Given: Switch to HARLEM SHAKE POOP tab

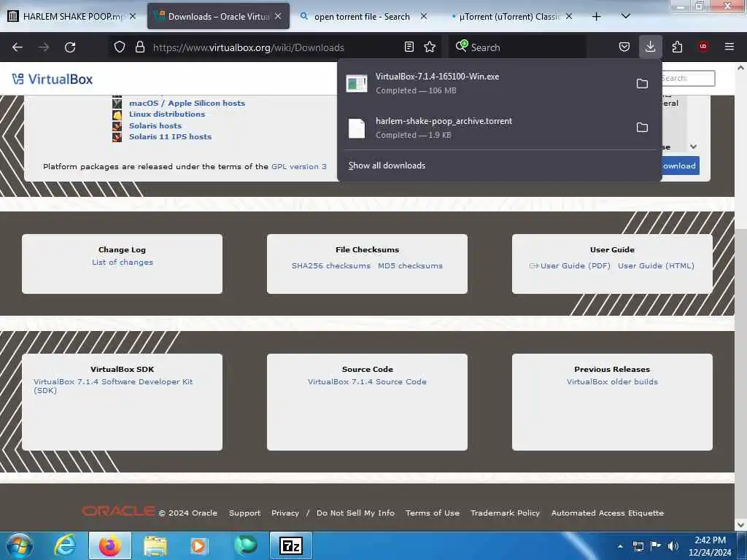Looking at the screenshot, I should pos(71,16).
